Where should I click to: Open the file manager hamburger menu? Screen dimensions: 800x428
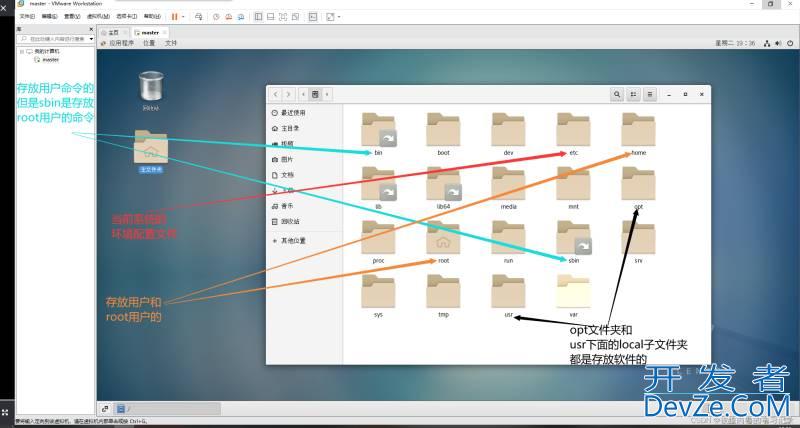(650, 94)
